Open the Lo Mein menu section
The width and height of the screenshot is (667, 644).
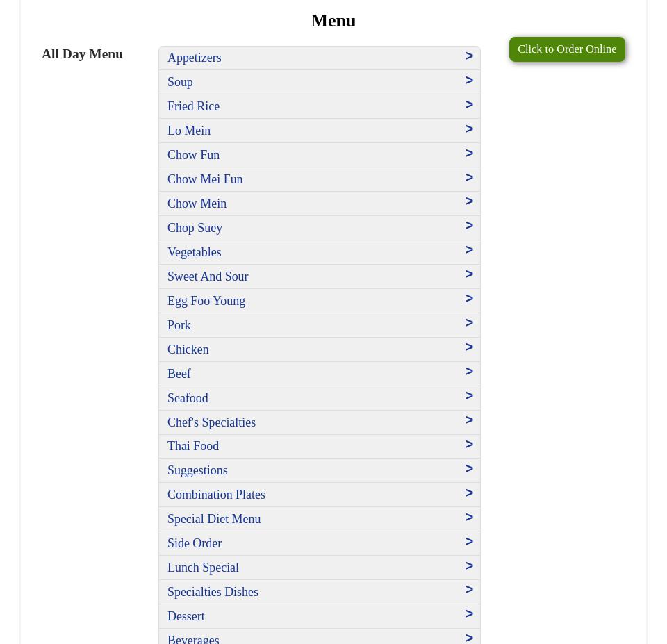point(189,131)
